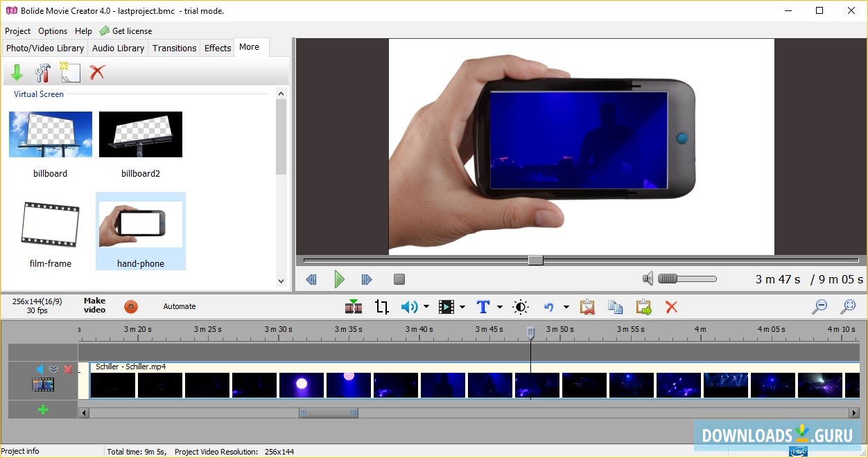Mute the Schiller track speaker icon
Viewport: 868px width, 458px height.
pyautogui.click(x=40, y=369)
